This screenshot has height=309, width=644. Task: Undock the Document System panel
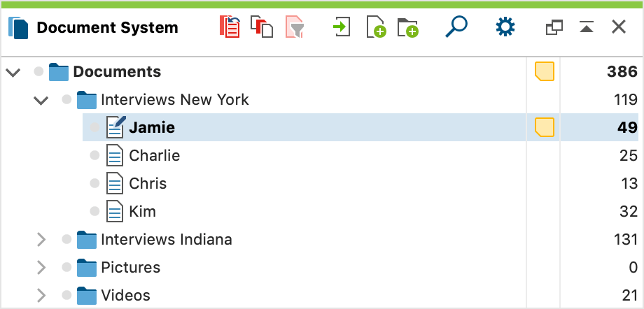pyautogui.click(x=554, y=27)
